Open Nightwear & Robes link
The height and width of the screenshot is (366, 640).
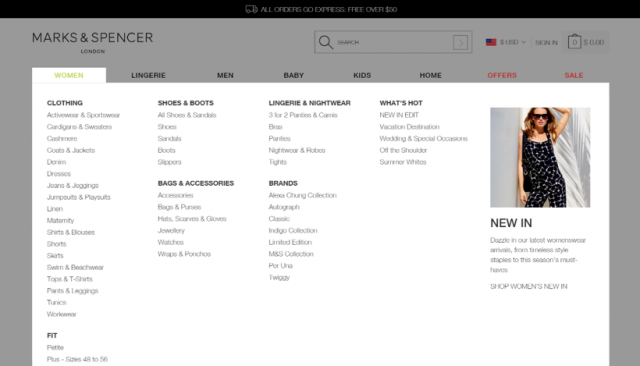point(297,151)
